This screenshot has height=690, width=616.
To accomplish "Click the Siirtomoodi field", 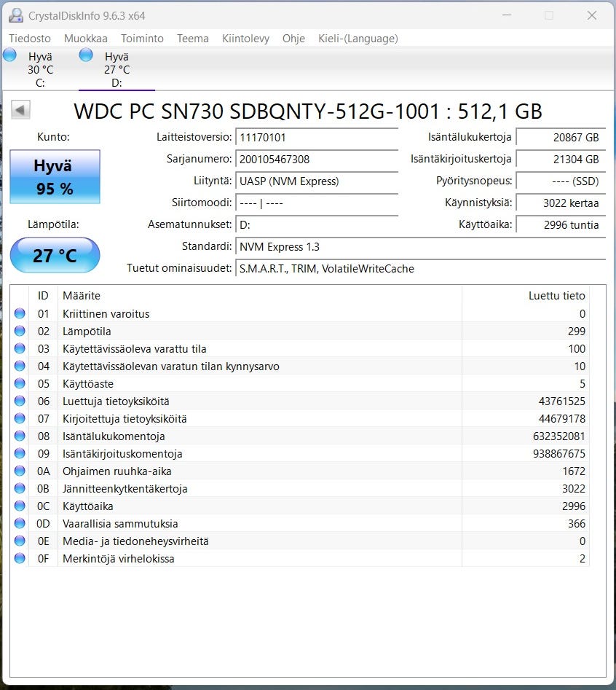I will tap(317, 203).
